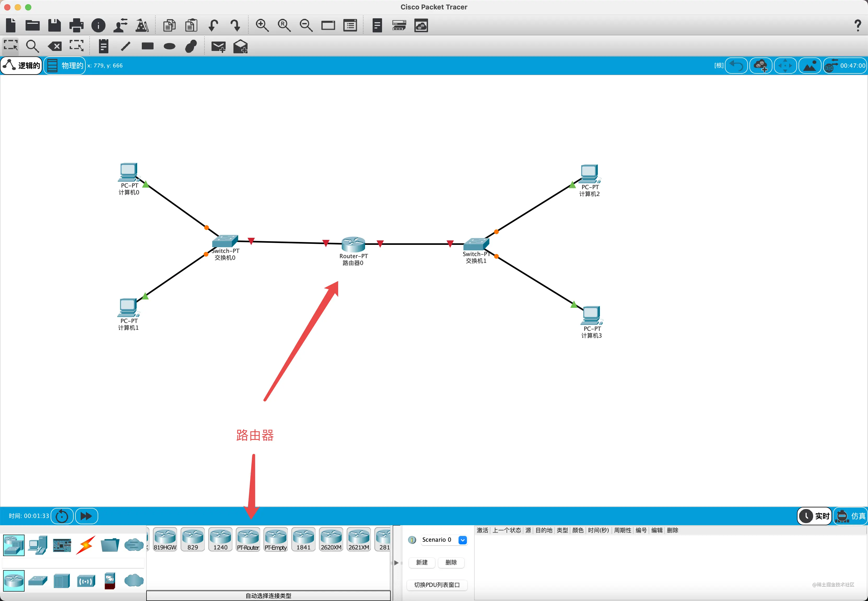The width and height of the screenshot is (868, 601).
Task: Add a note with the Place Note tool
Action: point(103,46)
